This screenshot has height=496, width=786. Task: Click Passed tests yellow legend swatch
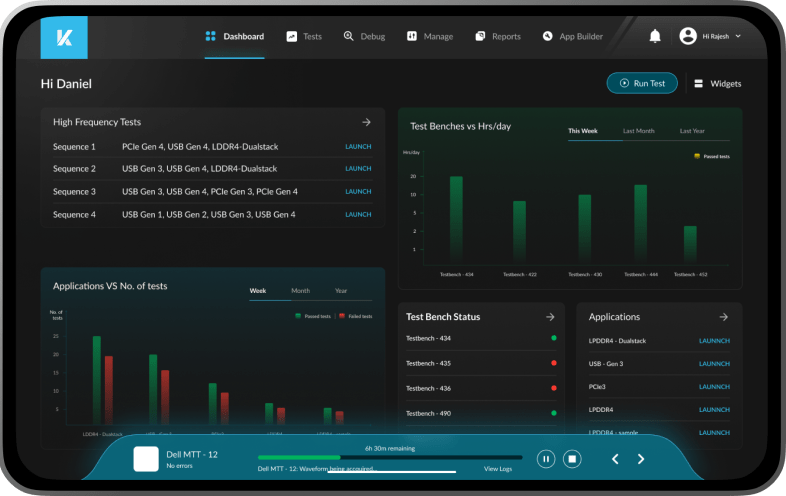click(697, 156)
